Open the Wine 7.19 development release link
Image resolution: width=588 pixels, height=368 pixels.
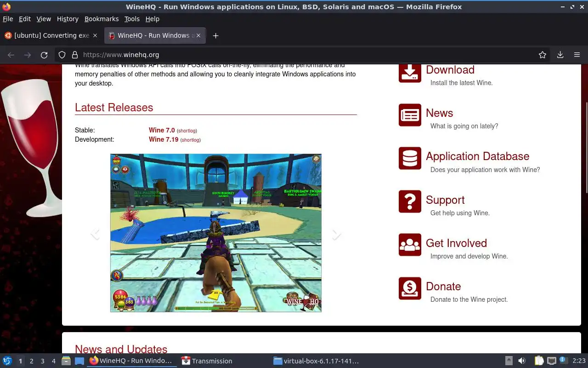point(164,139)
